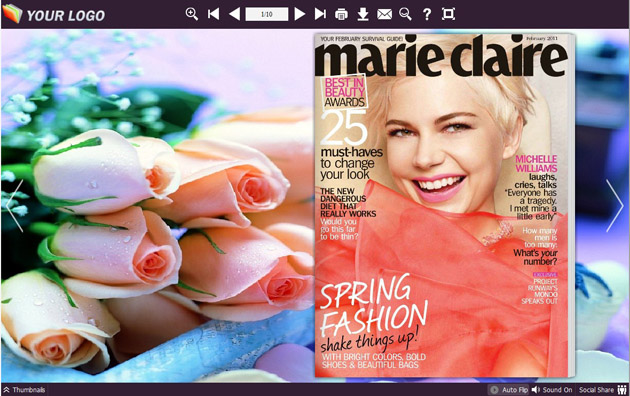Download the publication
Image resolution: width=630 pixels, height=396 pixels.
click(x=363, y=14)
